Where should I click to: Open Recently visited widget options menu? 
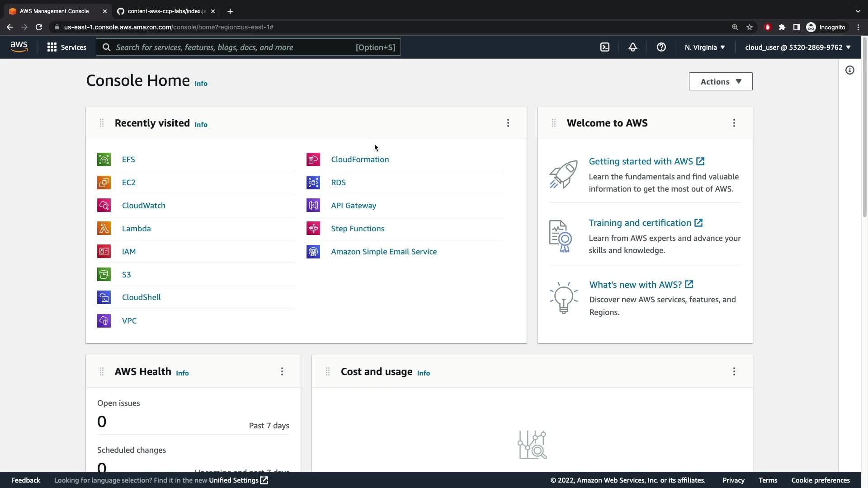click(508, 123)
